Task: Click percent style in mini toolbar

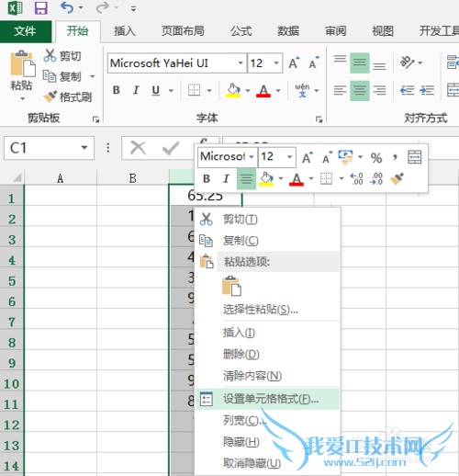Action: pyautogui.click(x=376, y=158)
